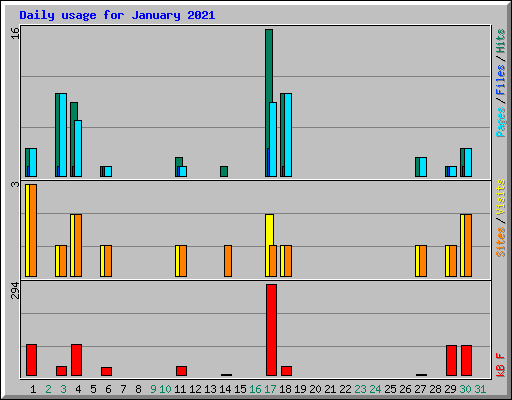
Task: Click the red KB F legend label
Action: tap(500, 365)
